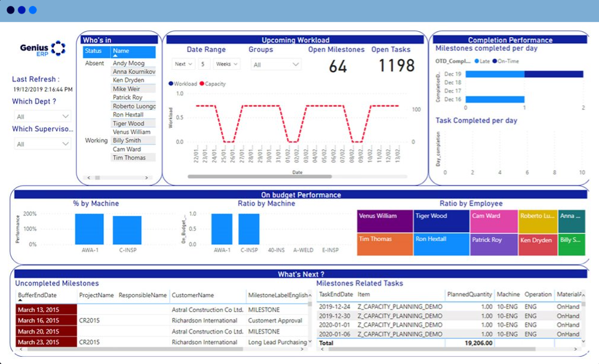Click the workload chart horizontal scrollbar
The image size is (599, 364).
[x=259, y=176]
